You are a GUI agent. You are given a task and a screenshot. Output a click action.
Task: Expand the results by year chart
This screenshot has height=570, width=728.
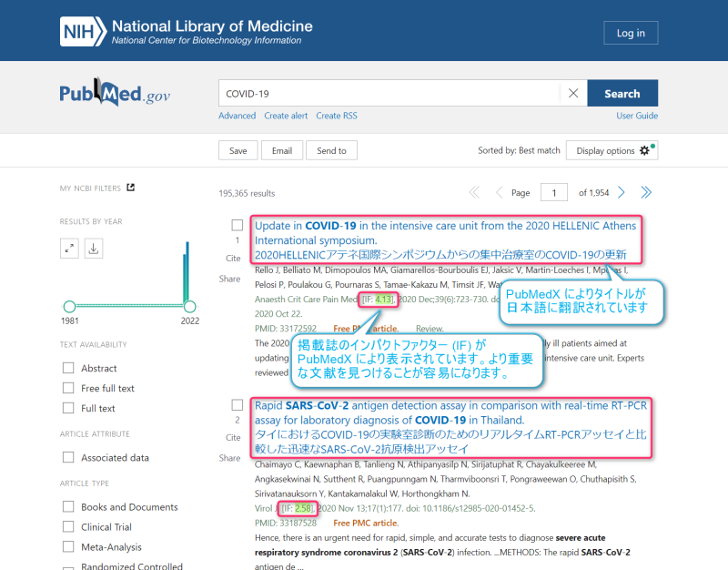(69, 249)
